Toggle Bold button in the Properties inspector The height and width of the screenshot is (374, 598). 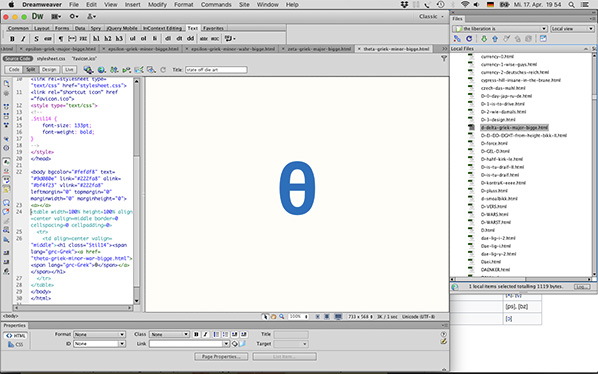pyautogui.click(x=196, y=334)
